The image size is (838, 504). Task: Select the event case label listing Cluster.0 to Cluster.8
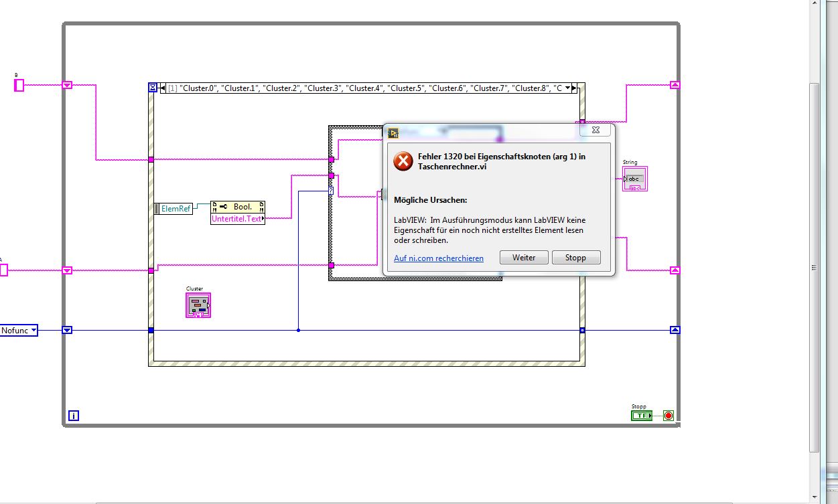(365, 88)
